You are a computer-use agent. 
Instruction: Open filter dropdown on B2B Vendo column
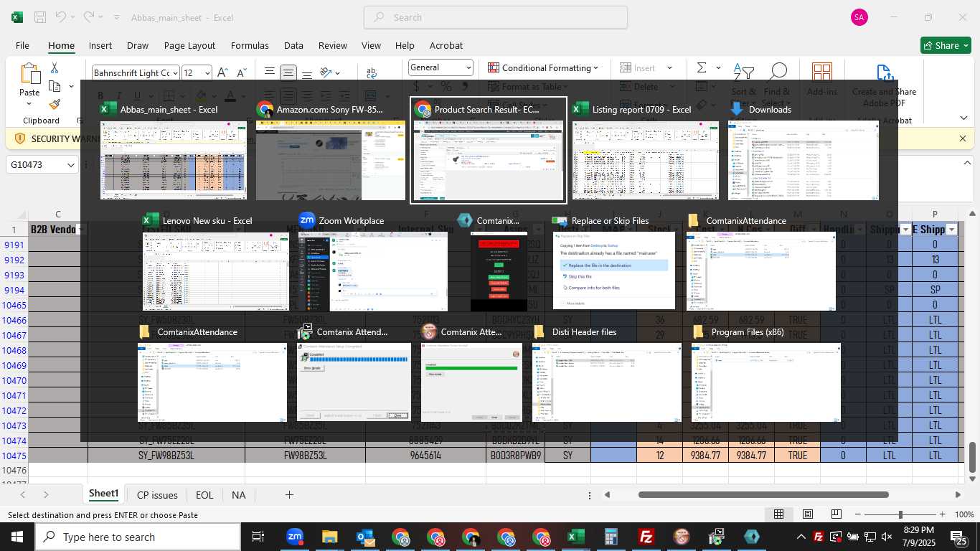pos(80,230)
